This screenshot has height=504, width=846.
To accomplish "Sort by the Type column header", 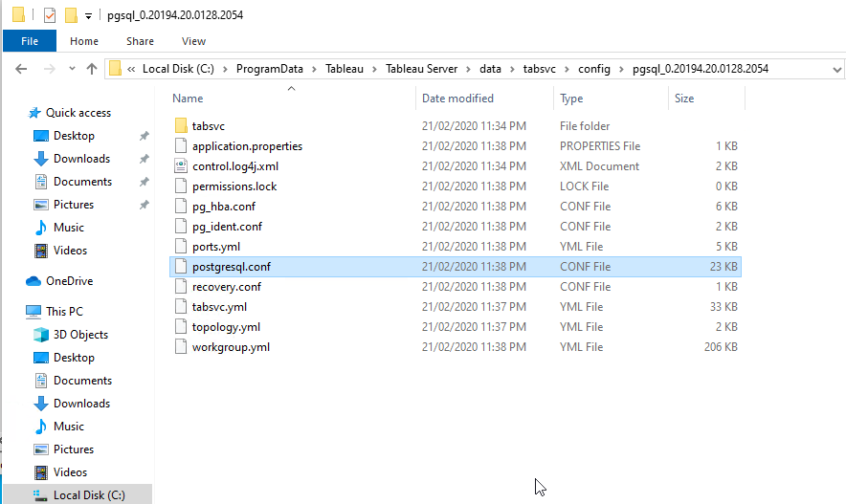I will (x=571, y=99).
